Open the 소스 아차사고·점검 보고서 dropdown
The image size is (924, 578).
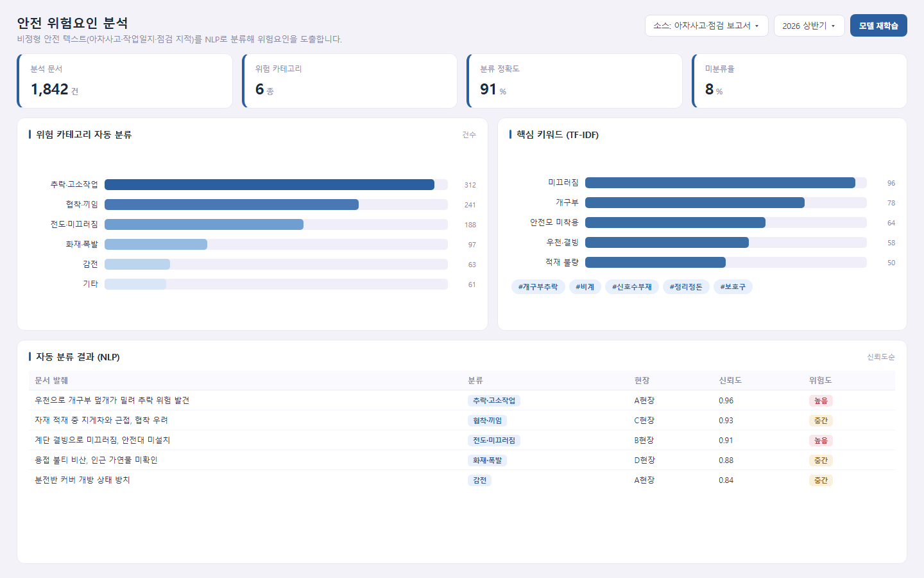[x=706, y=26]
